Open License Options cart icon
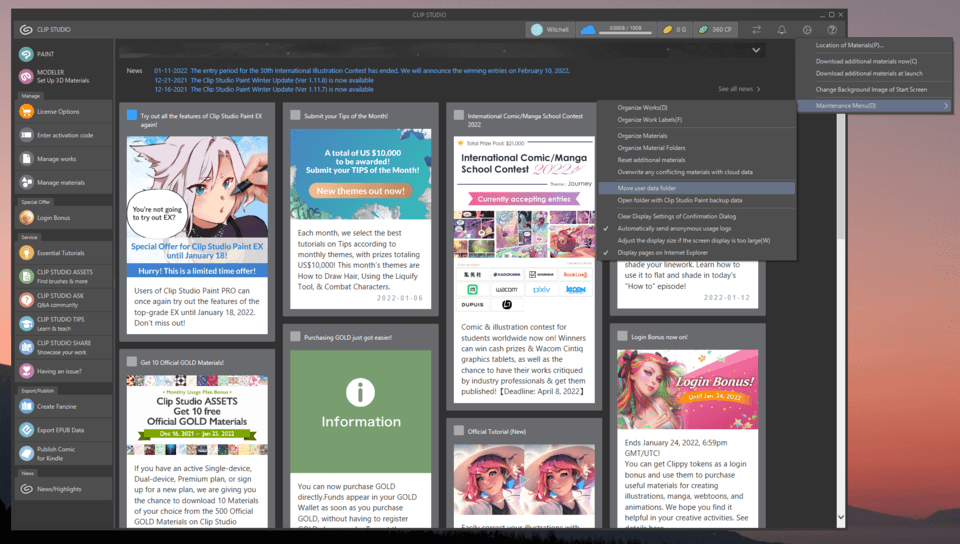Screen dimensions: 960x544 coord(26,111)
